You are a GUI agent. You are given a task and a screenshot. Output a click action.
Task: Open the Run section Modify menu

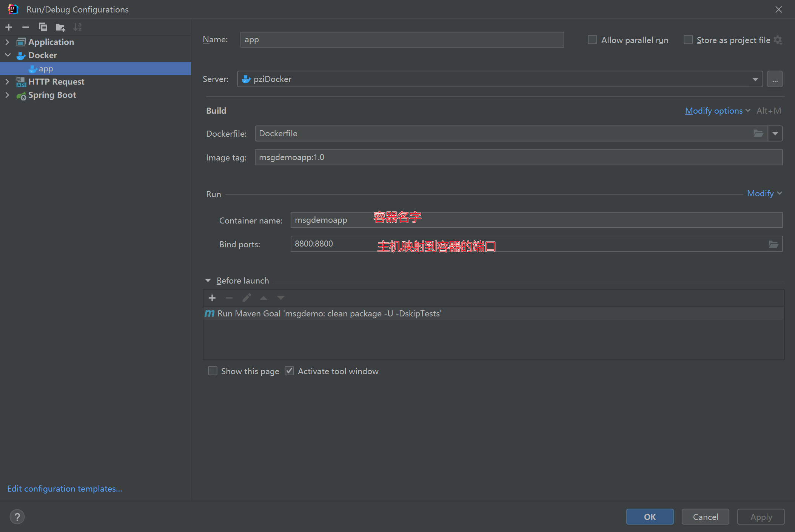pos(764,193)
